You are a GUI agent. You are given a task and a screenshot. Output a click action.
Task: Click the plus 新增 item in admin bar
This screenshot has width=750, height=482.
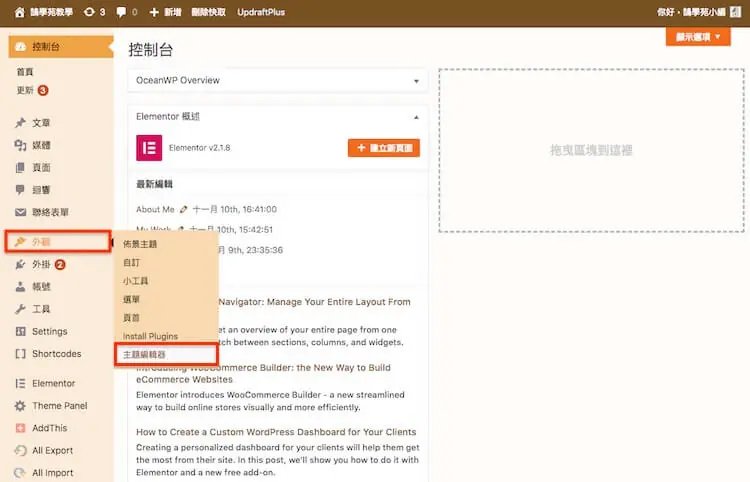pos(165,12)
